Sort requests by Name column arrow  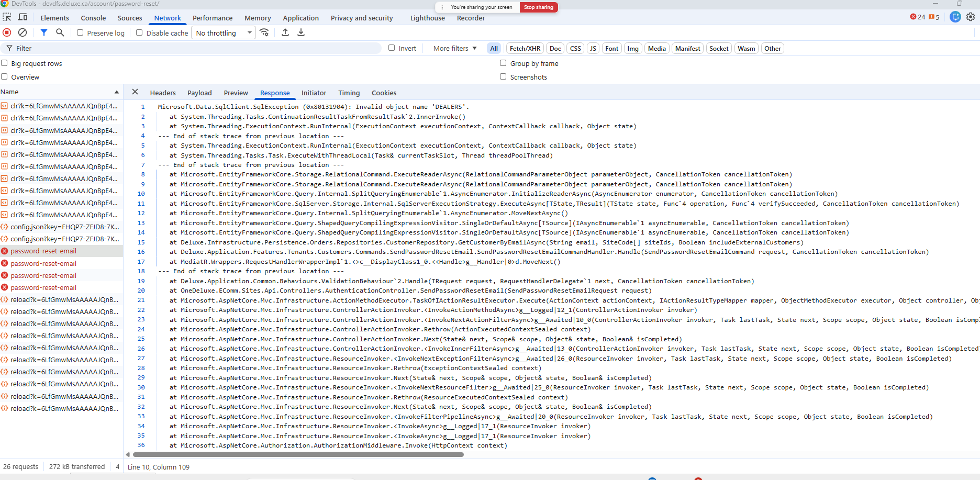[x=117, y=92]
